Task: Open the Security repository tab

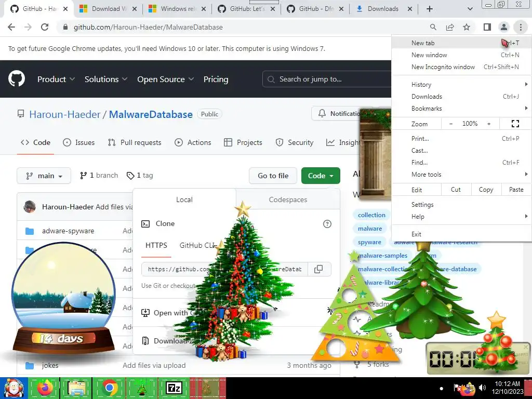Action: click(295, 142)
